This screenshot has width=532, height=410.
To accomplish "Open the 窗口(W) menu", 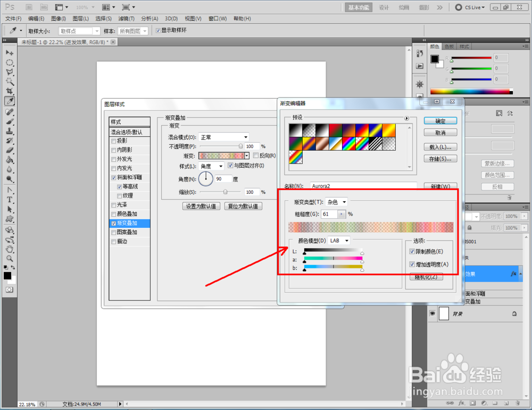I will tap(218, 19).
